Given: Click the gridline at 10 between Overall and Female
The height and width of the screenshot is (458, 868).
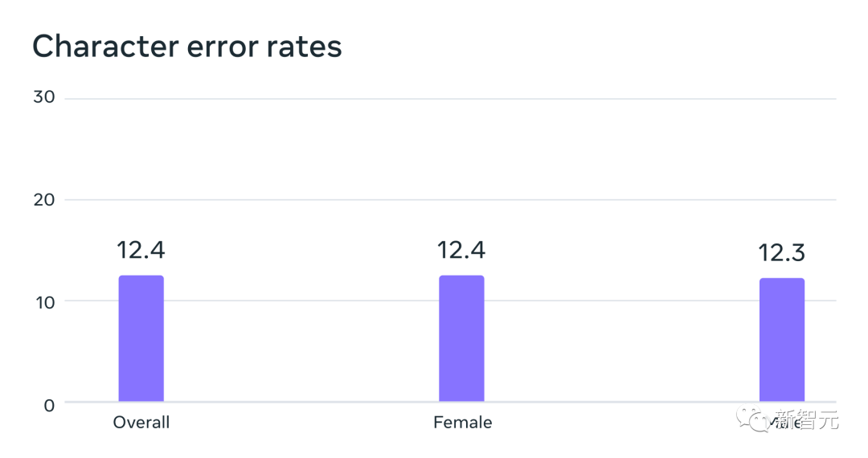Looking at the screenshot, I should (x=301, y=301).
